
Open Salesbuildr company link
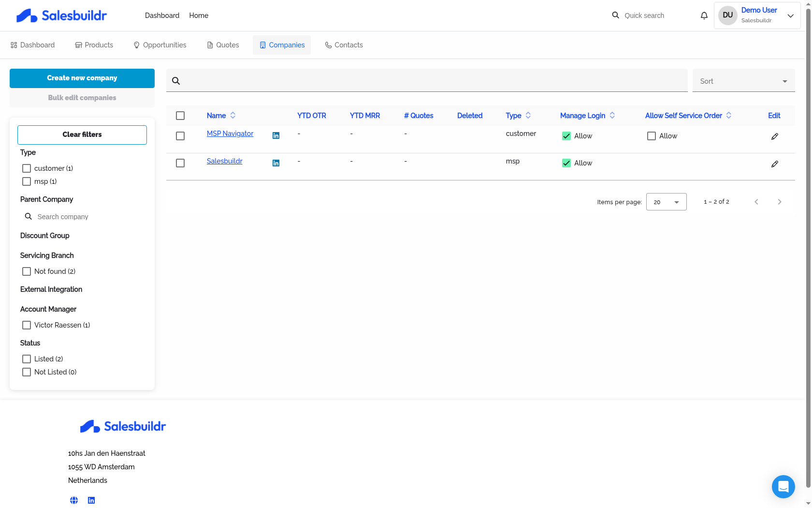(x=224, y=161)
